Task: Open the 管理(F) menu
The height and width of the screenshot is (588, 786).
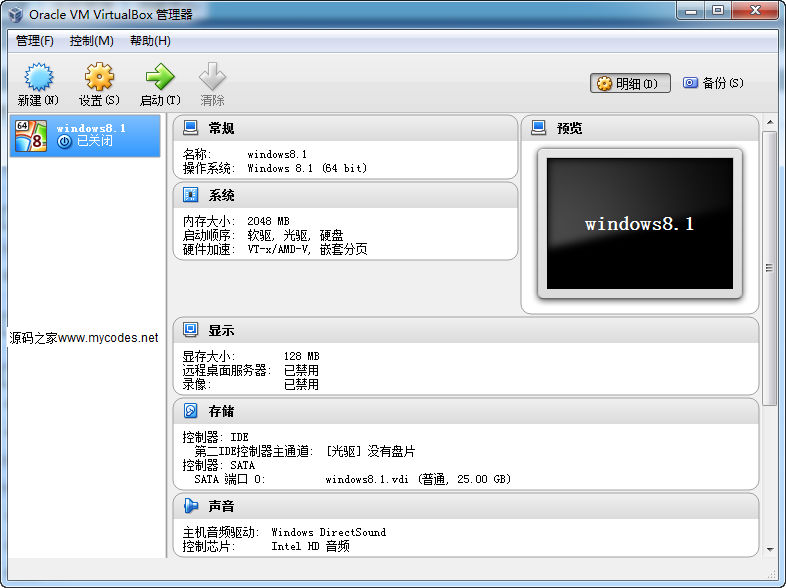Action: [35, 41]
